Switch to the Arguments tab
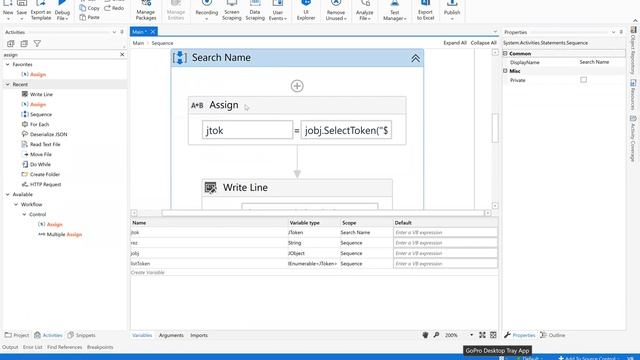 coord(171,335)
